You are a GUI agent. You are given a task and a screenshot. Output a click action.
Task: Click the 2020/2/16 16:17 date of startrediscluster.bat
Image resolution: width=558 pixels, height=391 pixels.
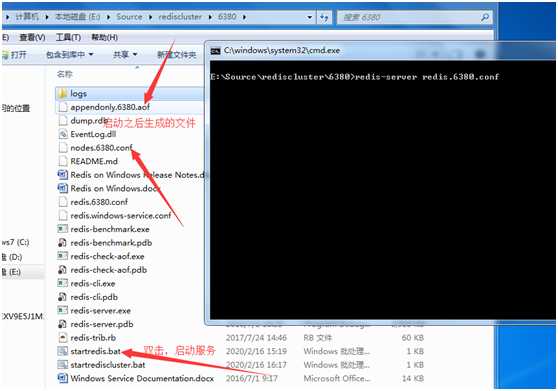coord(256,365)
